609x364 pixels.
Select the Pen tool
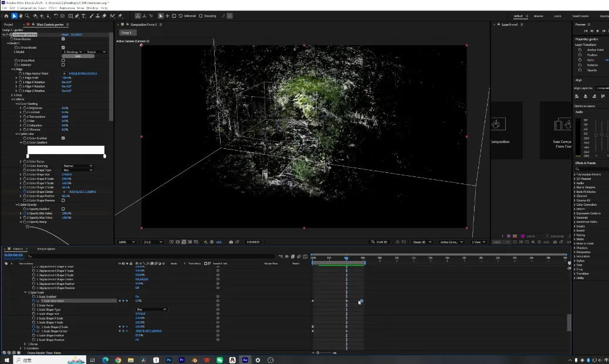pyautogui.click(x=77, y=16)
